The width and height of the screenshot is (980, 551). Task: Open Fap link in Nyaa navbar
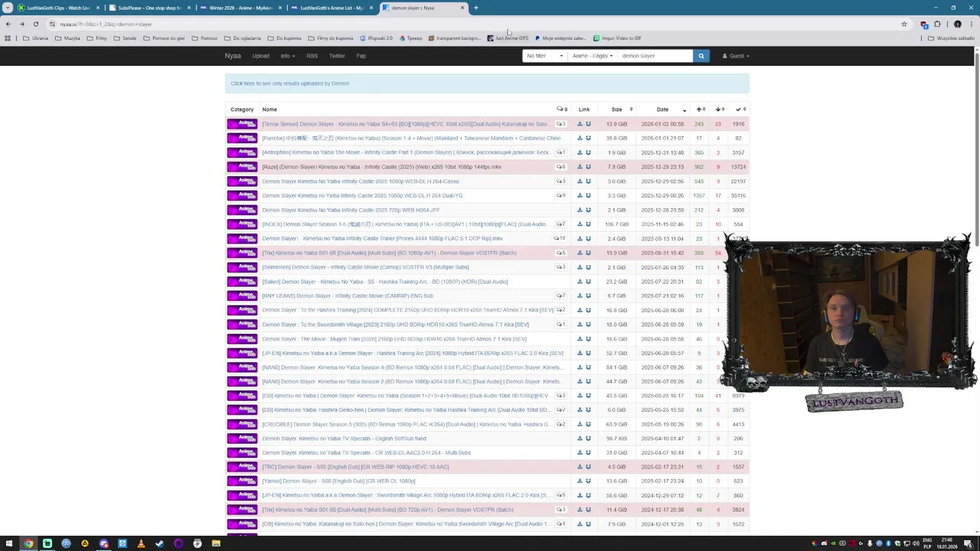pos(361,56)
